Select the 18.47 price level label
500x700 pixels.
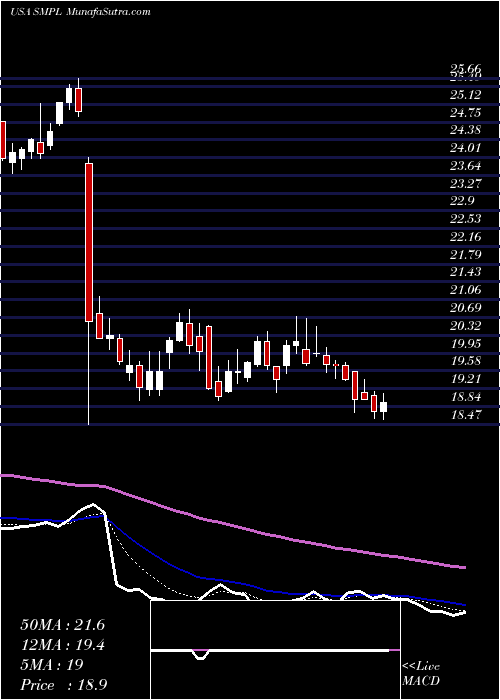click(466, 415)
